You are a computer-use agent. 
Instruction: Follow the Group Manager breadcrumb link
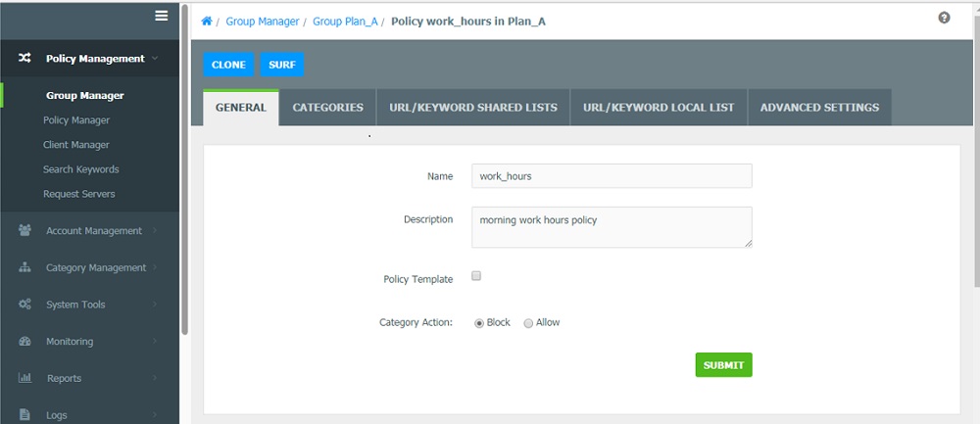click(x=263, y=22)
